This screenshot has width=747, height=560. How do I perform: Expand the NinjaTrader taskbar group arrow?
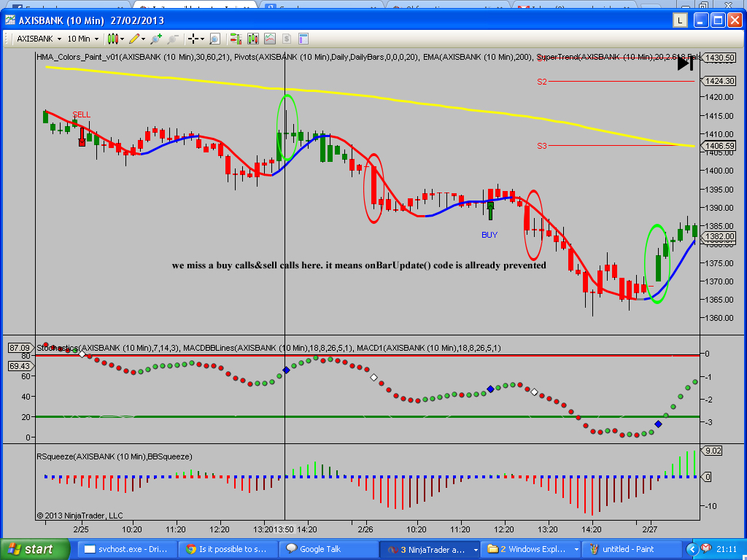pos(475,550)
